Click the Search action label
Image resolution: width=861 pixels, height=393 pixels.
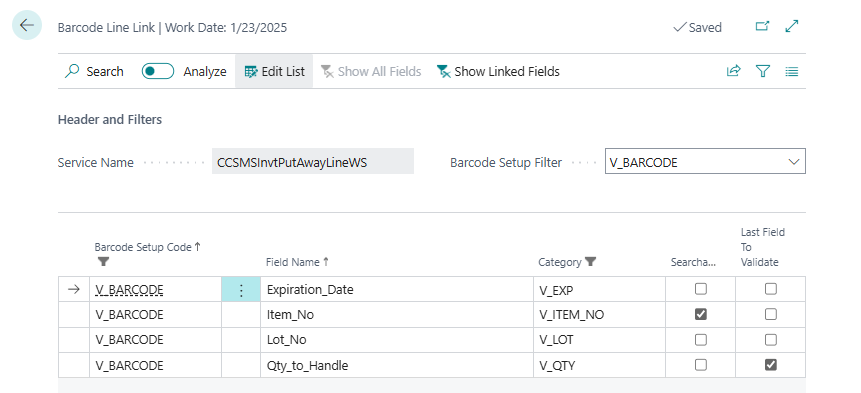(105, 71)
